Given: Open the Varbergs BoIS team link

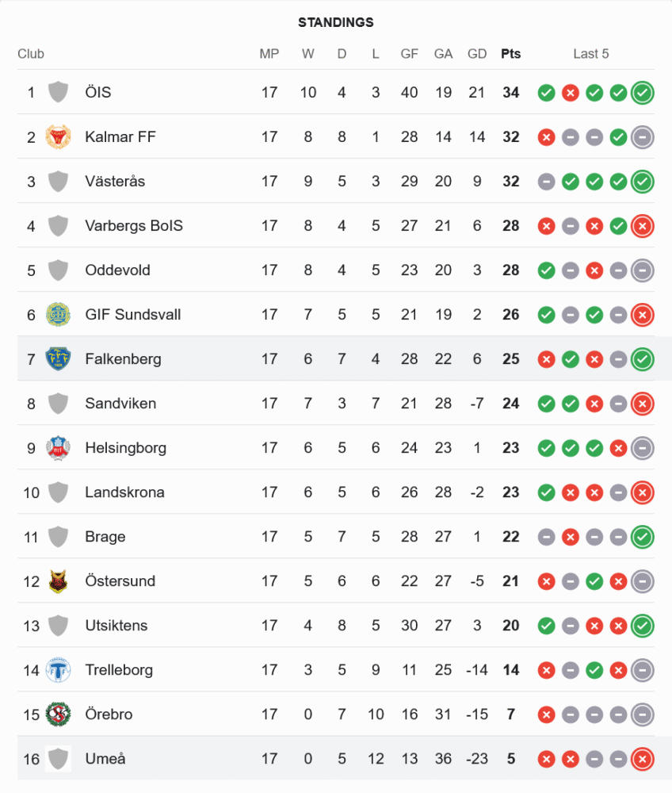Looking at the screenshot, I should (134, 226).
